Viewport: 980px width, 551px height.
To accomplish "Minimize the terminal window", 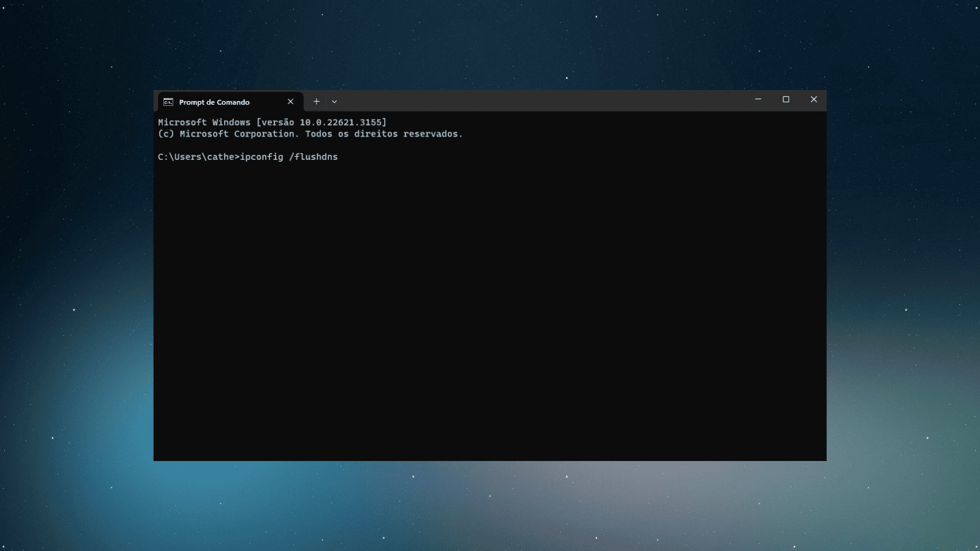I will [758, 99].
